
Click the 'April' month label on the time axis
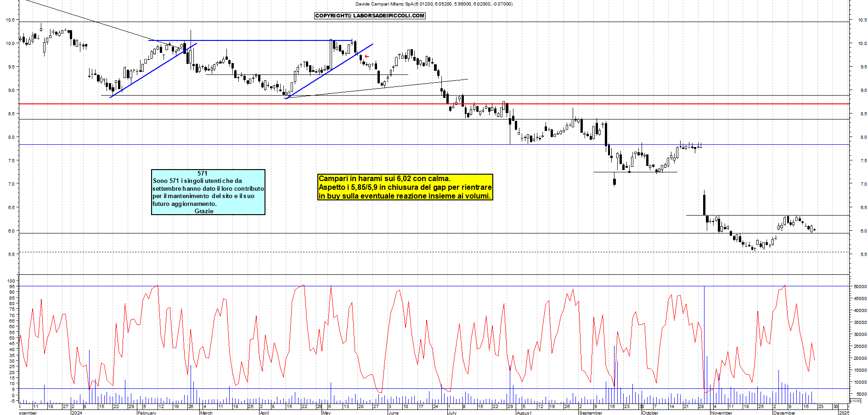click(265, 413)
